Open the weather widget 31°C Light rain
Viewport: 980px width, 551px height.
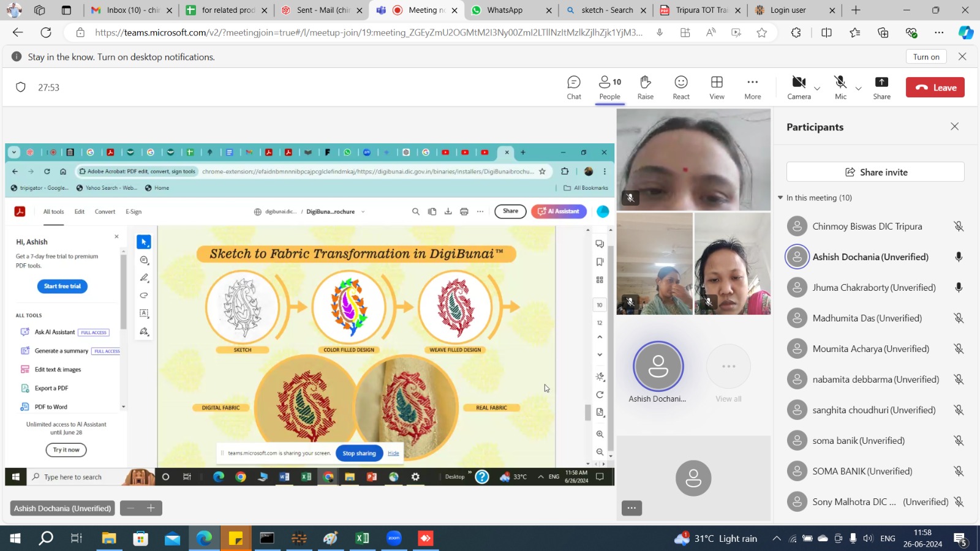(x=715, y=539)
